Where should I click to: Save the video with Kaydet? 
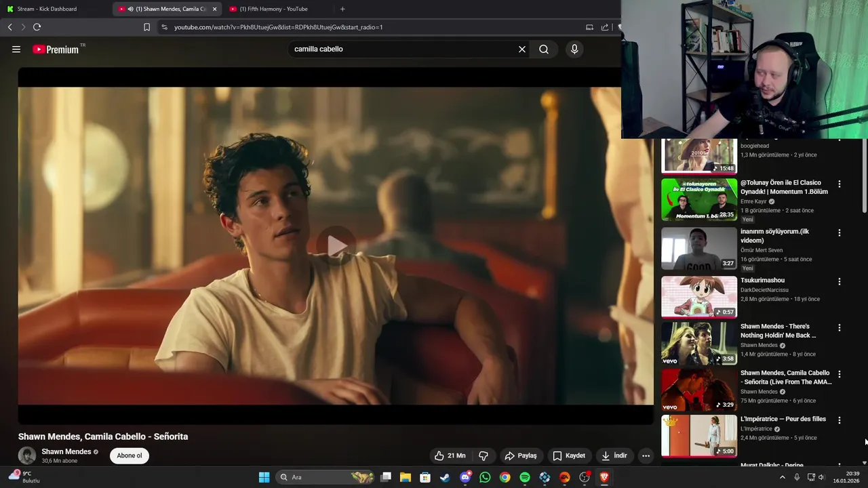(569, 455)
